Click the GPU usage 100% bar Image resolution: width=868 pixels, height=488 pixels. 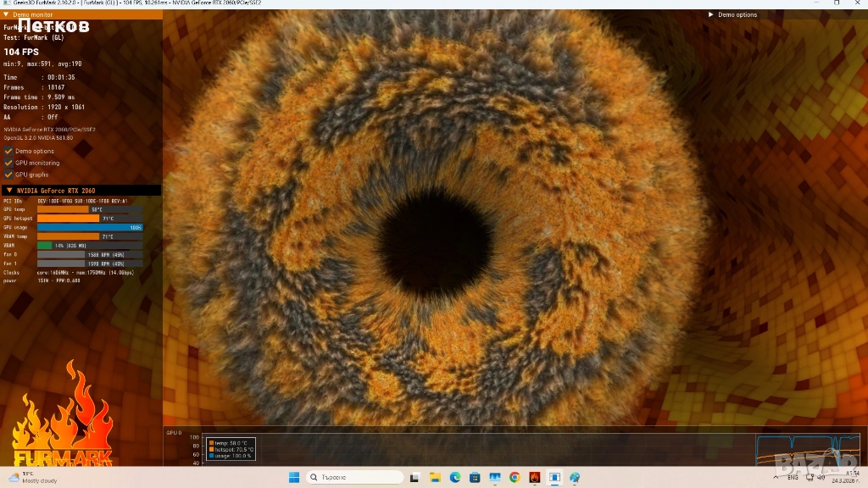[x=89, y=227]
